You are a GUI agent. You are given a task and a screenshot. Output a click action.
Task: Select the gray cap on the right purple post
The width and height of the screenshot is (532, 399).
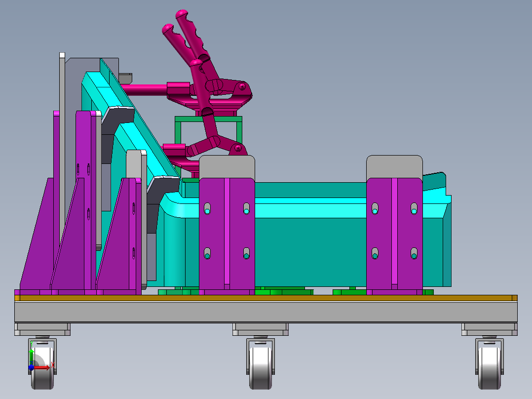point(394,166)
